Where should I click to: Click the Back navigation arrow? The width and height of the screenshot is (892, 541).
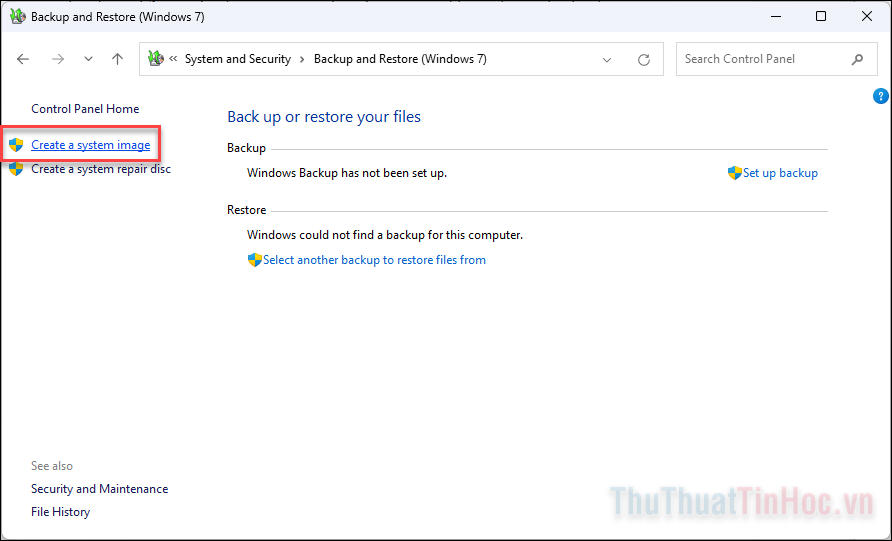[x=23, y=59]
